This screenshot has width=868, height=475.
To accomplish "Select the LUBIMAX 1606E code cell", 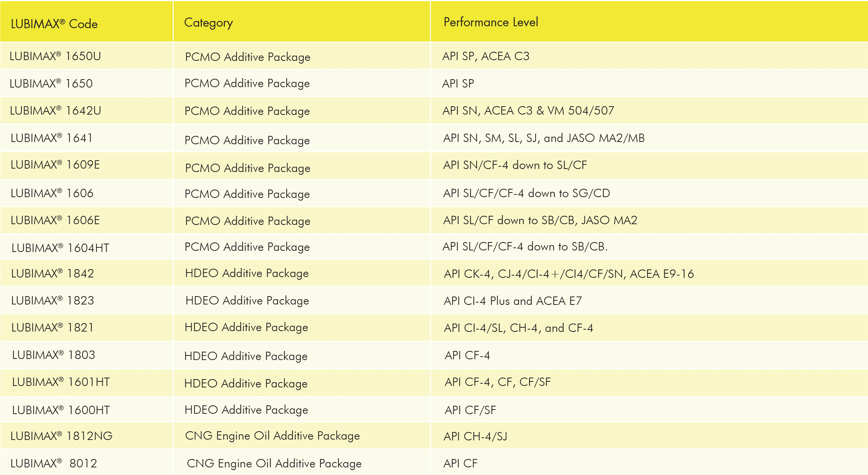I will tap(86, 220).
